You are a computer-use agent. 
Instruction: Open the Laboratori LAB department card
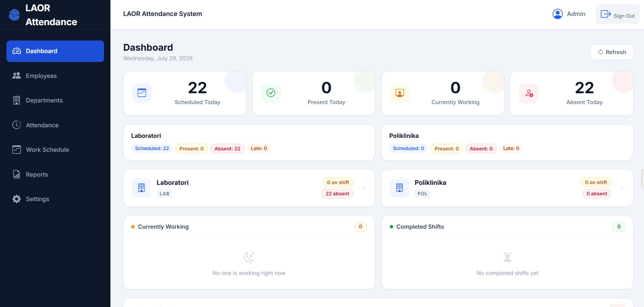point(249,188)
